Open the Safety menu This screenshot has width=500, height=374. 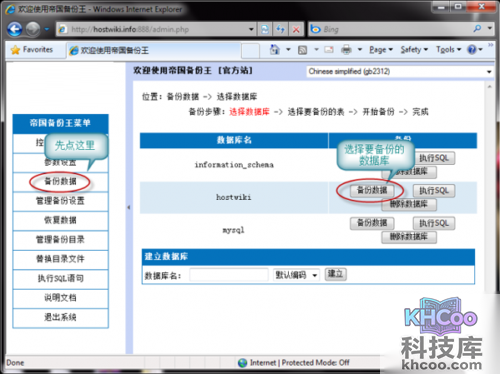tap(414, 50)
